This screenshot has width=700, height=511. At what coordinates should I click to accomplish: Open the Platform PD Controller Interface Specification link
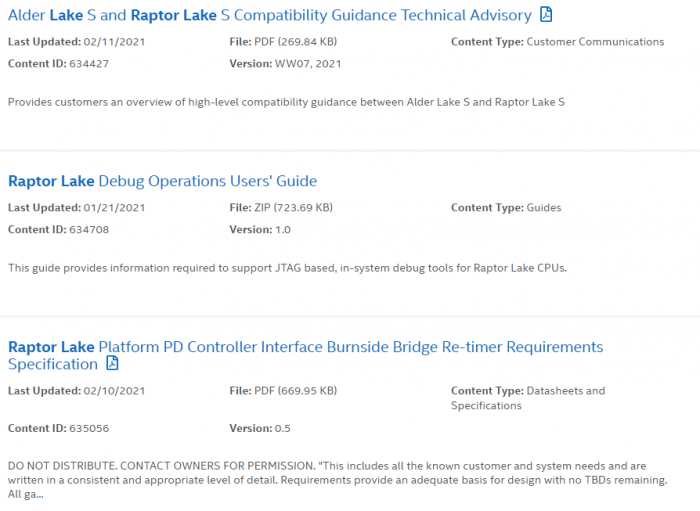pyautogui.click(x=305, y=347)
